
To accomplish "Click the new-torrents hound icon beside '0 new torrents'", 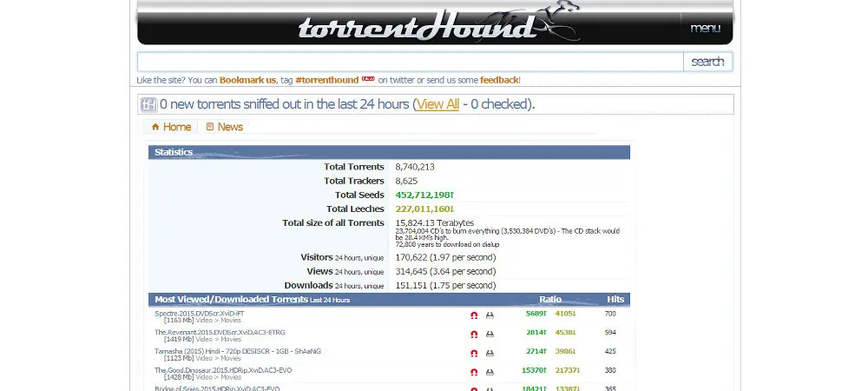I will (148, 104).
